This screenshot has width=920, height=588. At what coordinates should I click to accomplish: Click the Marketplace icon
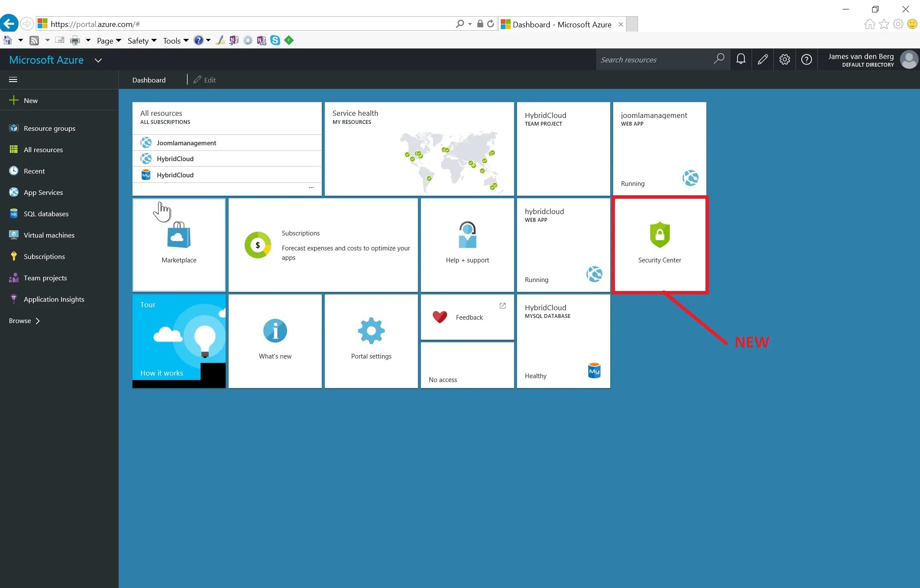click(178, 238)
